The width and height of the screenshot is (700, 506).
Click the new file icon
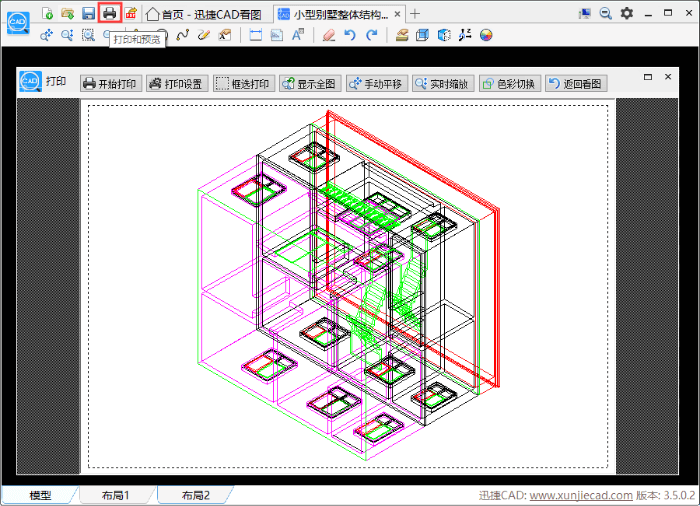(47, 13)
